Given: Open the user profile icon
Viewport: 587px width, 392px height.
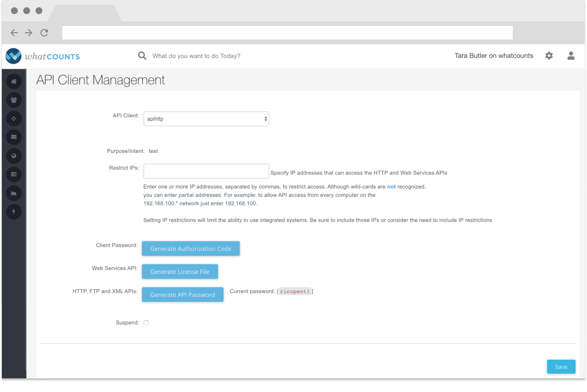Looking at the screenshot, I should coord(571,56).
